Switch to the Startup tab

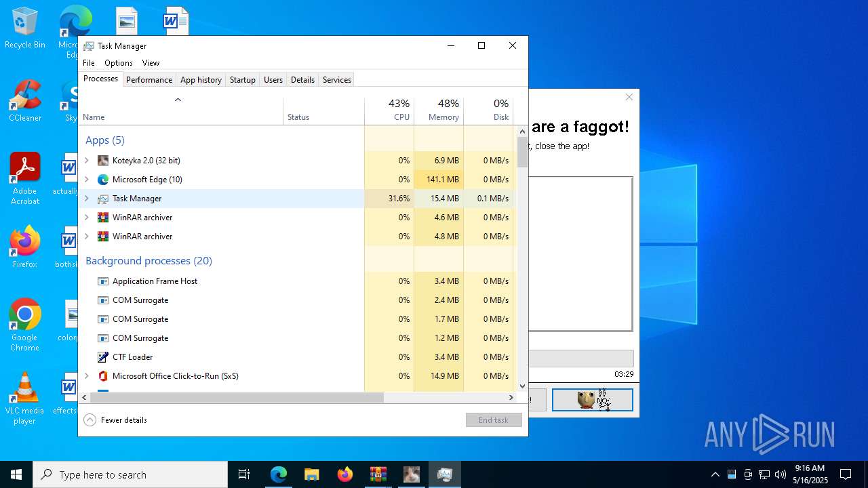point(243,80)
